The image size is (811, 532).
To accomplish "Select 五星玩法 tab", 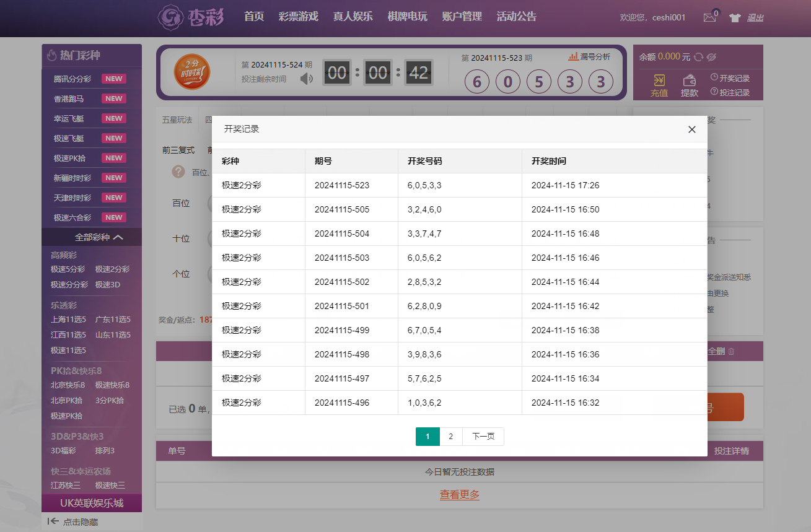I will click(x=177, y=120).
